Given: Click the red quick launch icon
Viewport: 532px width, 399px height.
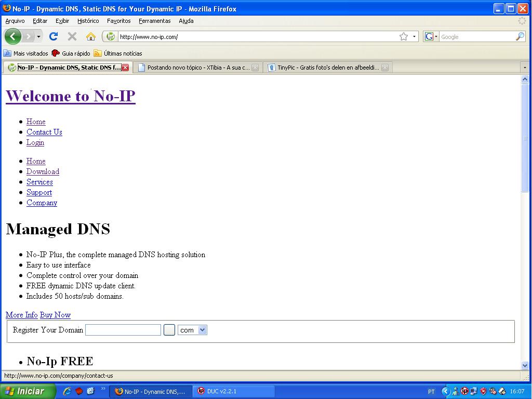Looking at the screenshot, I should [79, 391].
